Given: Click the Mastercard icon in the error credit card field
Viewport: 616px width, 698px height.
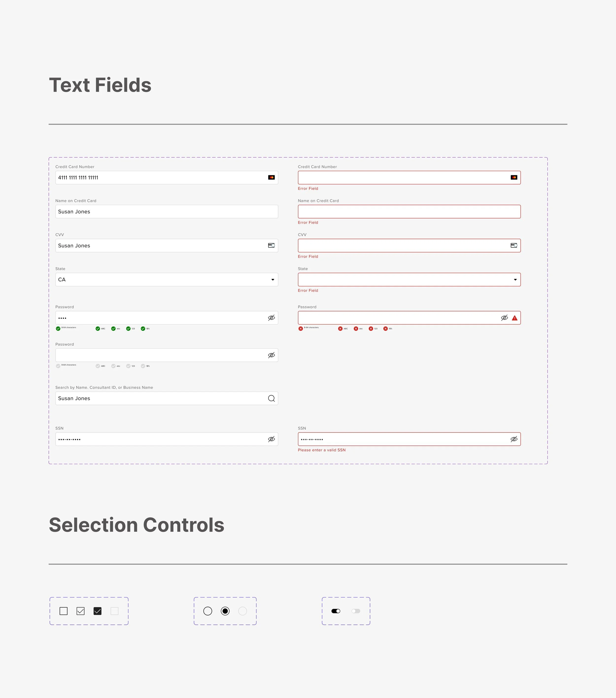Looking at the screenshot, I should coord(514,178).
